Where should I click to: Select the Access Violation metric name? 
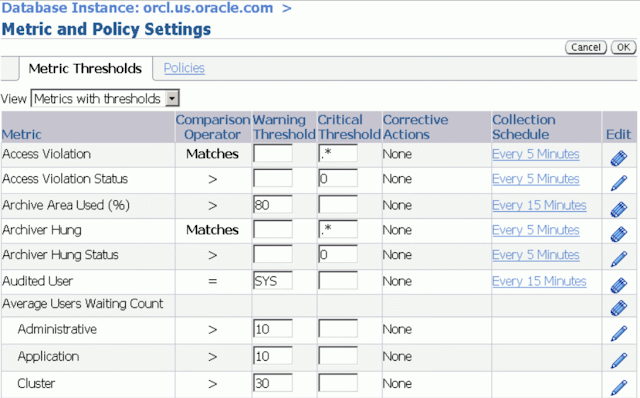click(x=47, y=154)
